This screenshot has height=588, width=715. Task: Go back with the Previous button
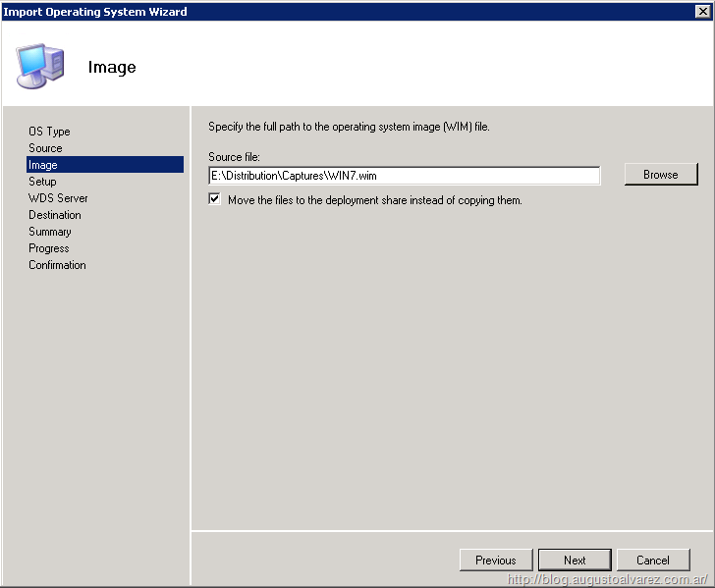[x=495, y=561]
